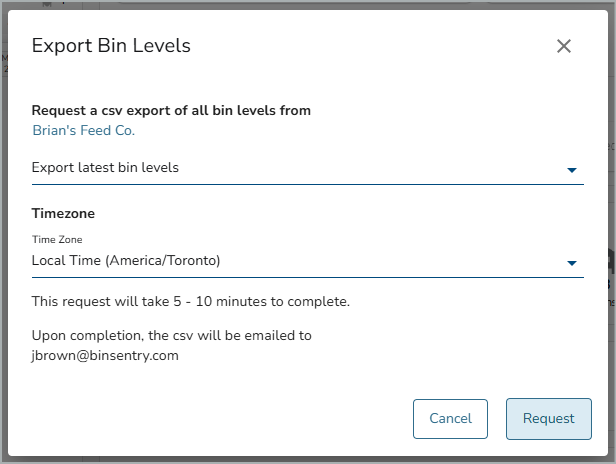The width and height of the screenshot is (616, 464).
Task: Close the Export Bin Levels dialog
Action: click(x=563, y=46)
